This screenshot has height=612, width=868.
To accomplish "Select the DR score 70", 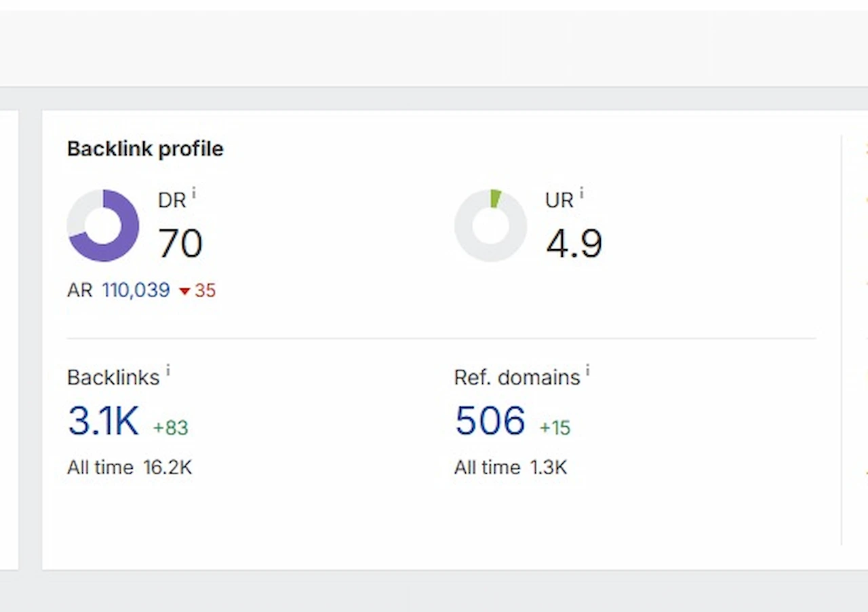I will [x=180, y=243].
